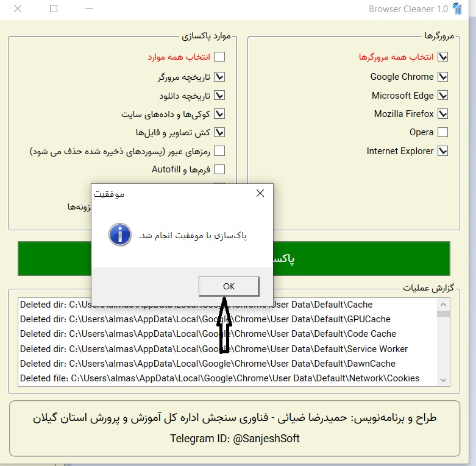Toggle تاریخچه دانلود download history checkbox

(x=219, y=96)
